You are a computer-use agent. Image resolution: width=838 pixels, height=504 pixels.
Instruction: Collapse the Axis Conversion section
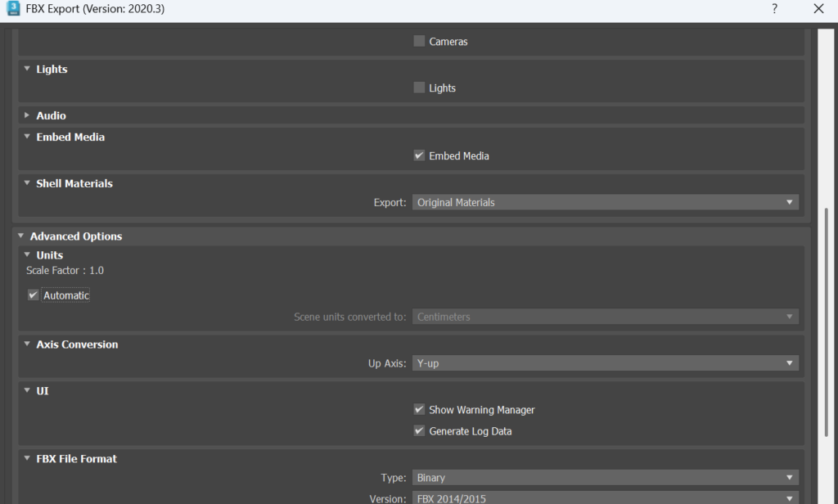pos(27,344)
